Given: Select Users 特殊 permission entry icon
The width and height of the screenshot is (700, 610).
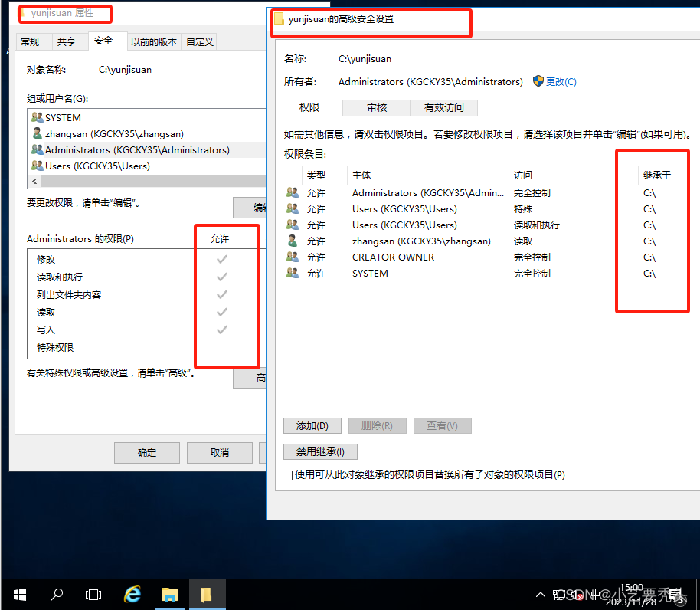Looking at the screenshot, I should (x=293, y=209).
